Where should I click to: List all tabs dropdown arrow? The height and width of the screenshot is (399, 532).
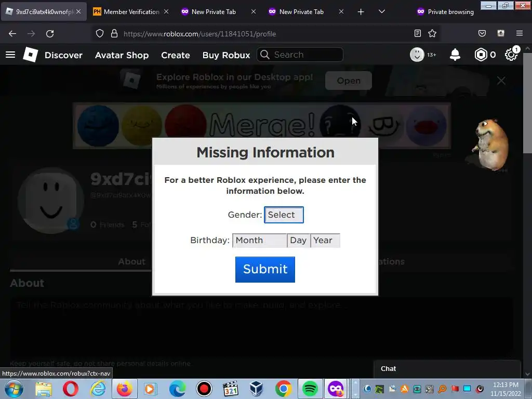382,12
